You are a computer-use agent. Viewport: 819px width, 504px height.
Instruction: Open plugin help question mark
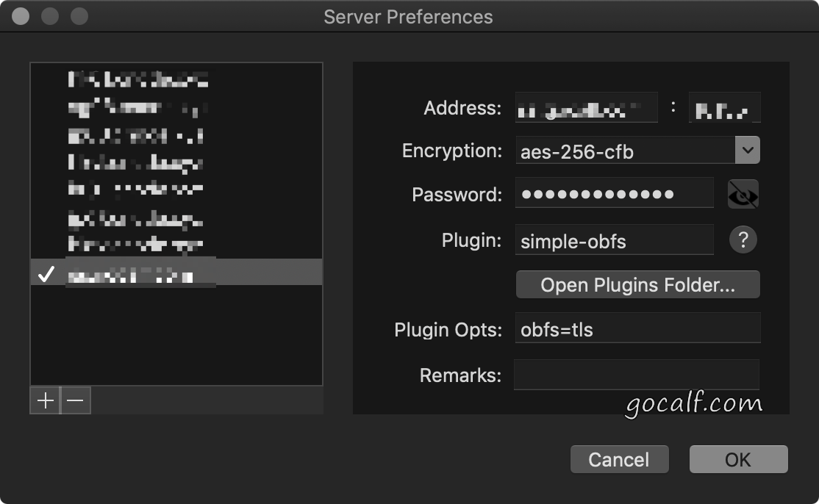point(743,240)
